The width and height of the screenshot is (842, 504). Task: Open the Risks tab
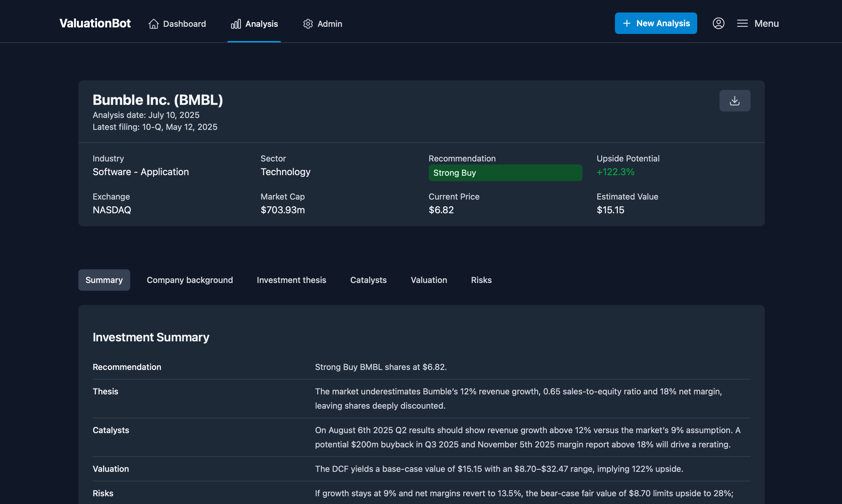pyautogui.click(x=481, y=280)
